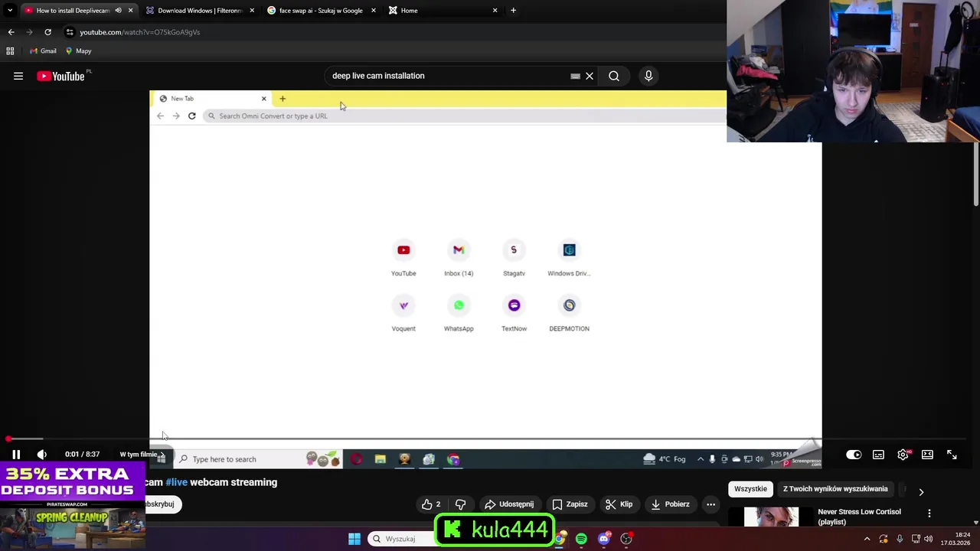Open more actions three-dot menu below video
Viewport: 980px width, 551px height.
coord(710,504)
